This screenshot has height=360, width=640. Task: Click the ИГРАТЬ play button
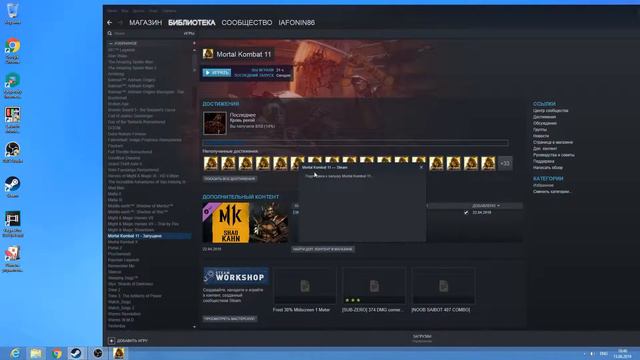217,73
